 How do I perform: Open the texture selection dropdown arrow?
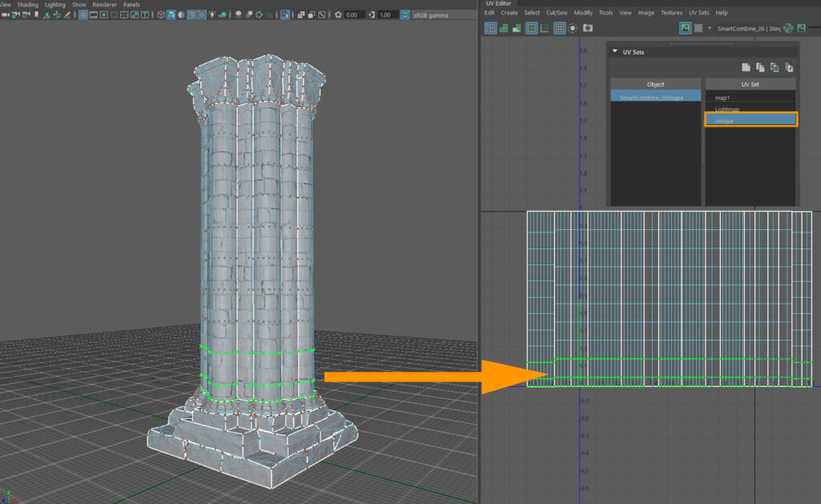click(710, 28)
